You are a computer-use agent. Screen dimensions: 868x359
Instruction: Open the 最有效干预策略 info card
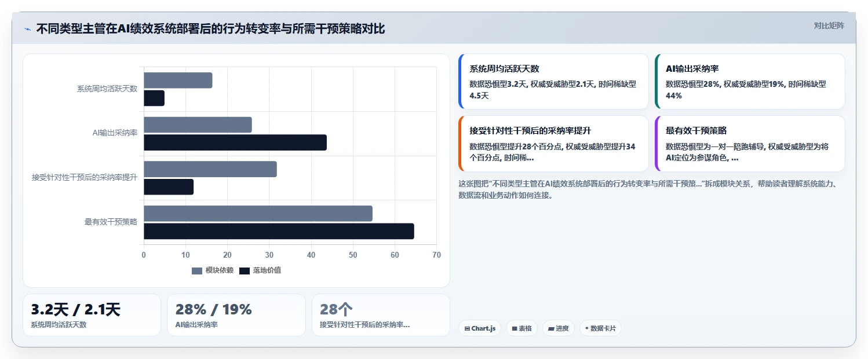pyautogui.click(x=750, y=144)
